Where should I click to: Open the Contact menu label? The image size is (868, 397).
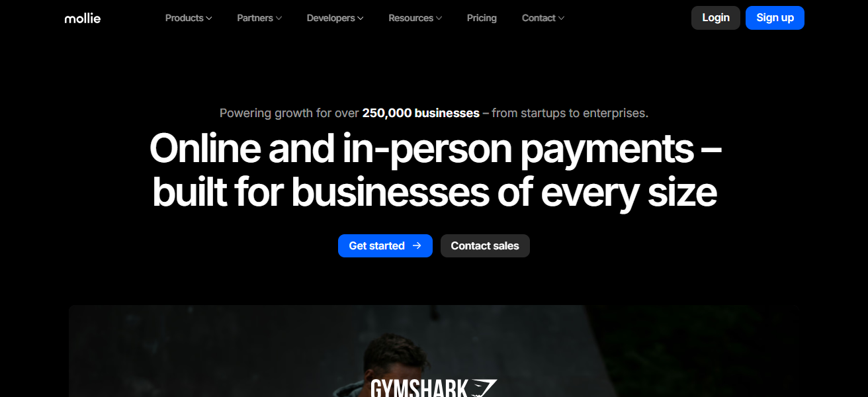[x=539, y=18]
